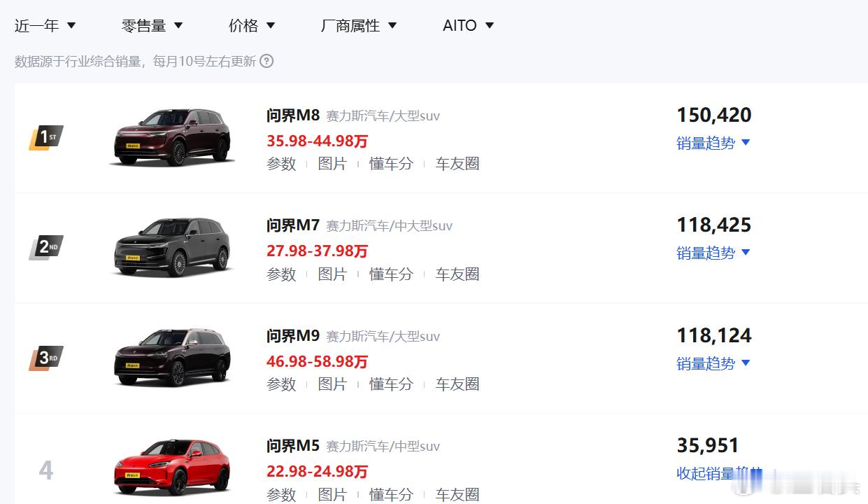
Task: Open the AITO brand dropdown
Action: [x=468, y=26]
